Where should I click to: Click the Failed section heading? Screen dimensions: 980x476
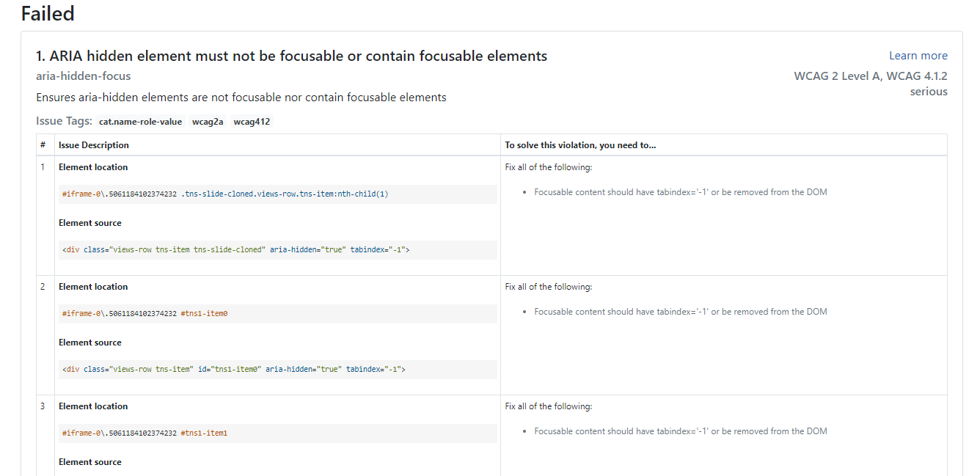(48, 13)
